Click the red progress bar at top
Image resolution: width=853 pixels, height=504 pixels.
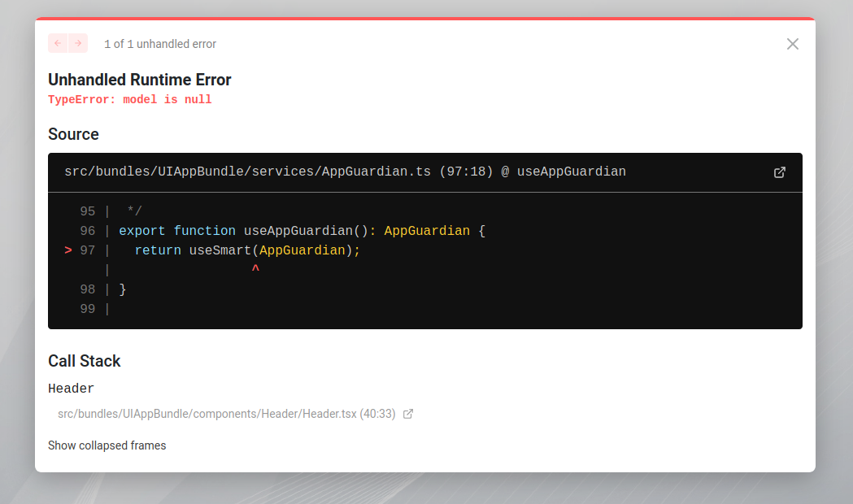tap(426, 16)
